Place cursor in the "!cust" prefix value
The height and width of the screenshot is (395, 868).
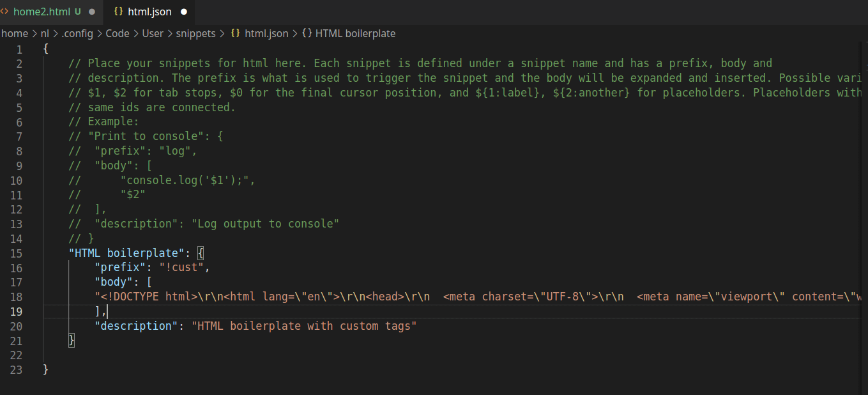(181, 267)
